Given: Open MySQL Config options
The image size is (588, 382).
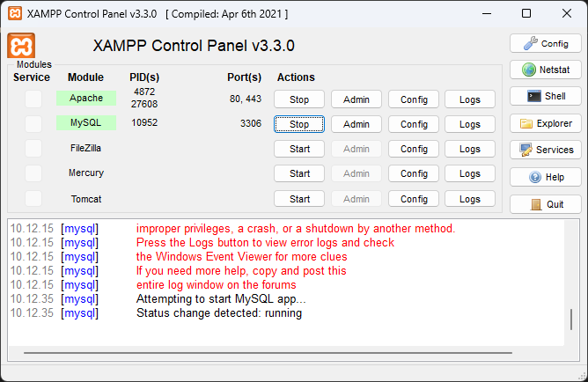Looking at the screenshot, I should (x=414, y=124).
